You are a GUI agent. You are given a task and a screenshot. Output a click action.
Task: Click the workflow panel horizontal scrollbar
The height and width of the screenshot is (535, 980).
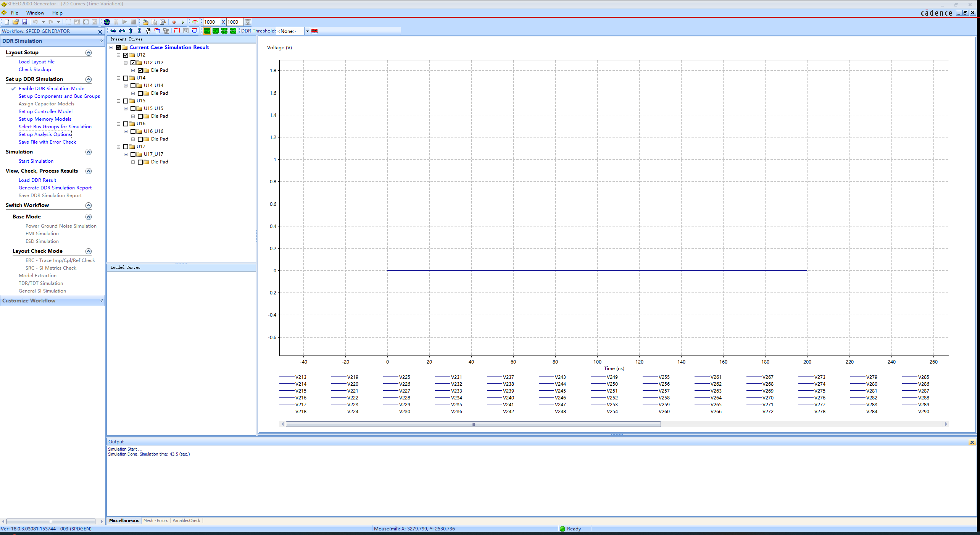[x=51, y=522]
